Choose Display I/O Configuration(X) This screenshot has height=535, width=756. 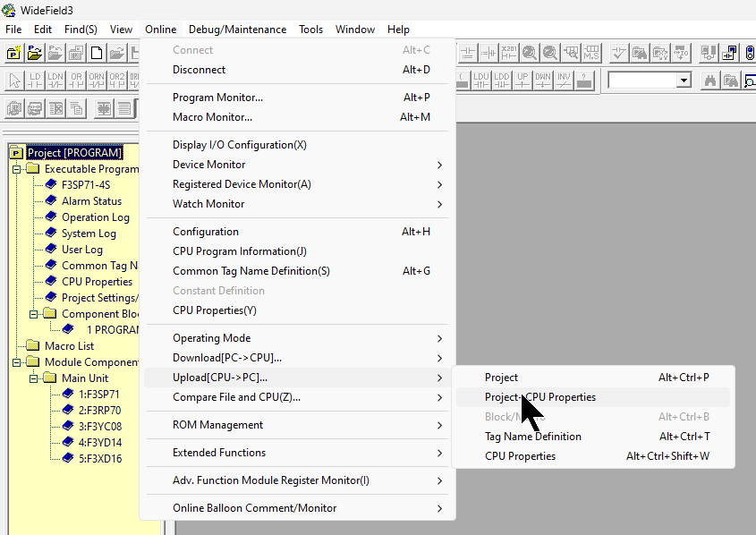[x=298, y=145]
